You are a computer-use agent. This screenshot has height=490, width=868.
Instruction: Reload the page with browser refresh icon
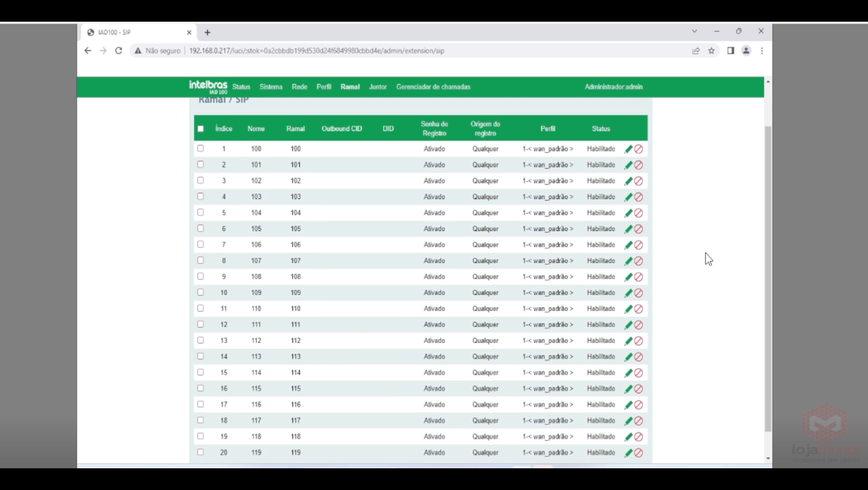coord(118,50)
